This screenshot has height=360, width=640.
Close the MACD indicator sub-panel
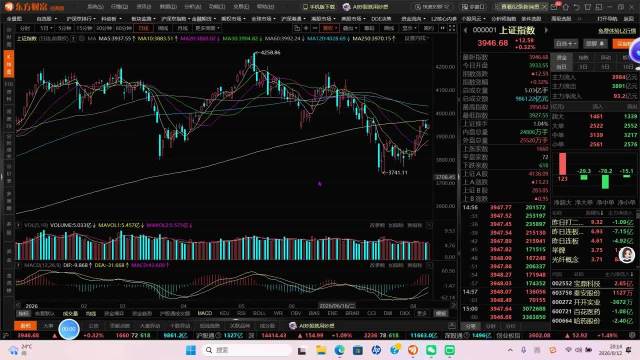tap(429, 265)
